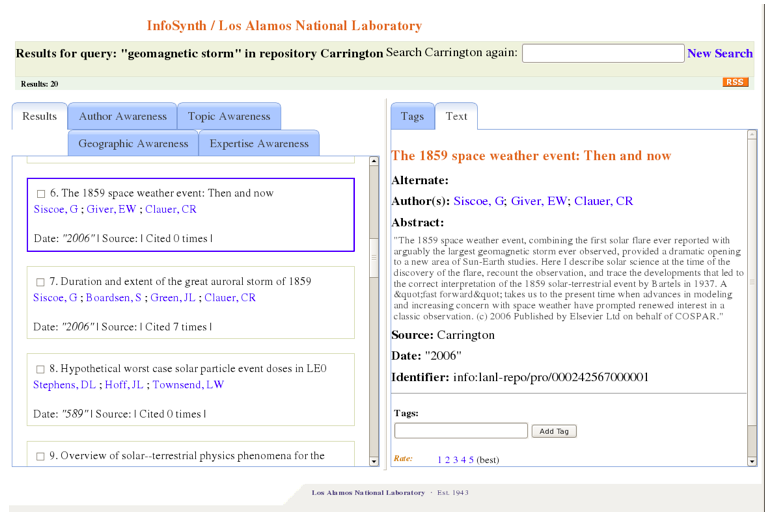The width and height of the screenshot is (770, 519).
Task: Switch to Topic Awareness tab
Action: click(x=229, y=116)
